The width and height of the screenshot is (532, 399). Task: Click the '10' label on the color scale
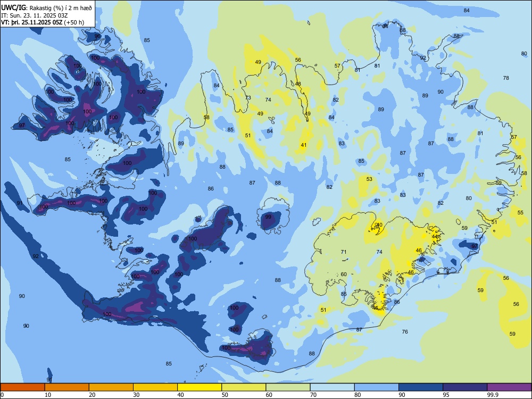point(48,395)
